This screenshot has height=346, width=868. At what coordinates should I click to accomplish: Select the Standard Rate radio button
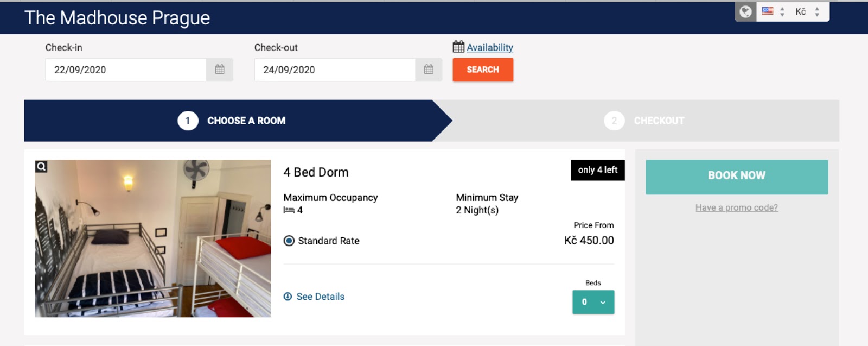[289, 241]
